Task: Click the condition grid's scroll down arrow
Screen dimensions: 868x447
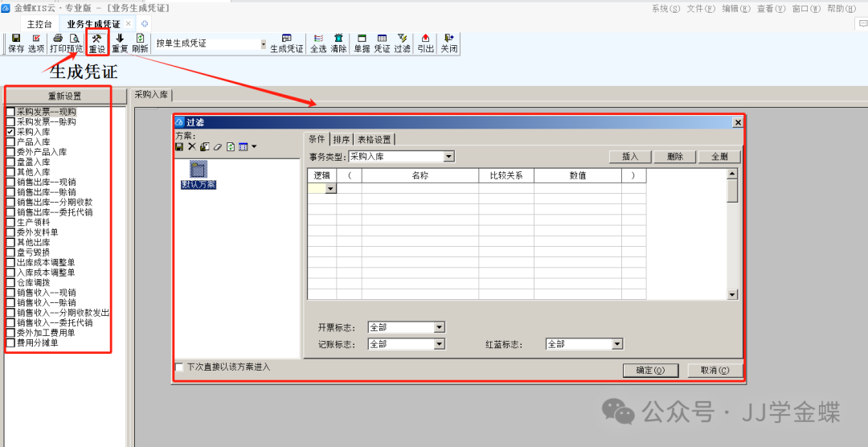Action: point(732,295)
